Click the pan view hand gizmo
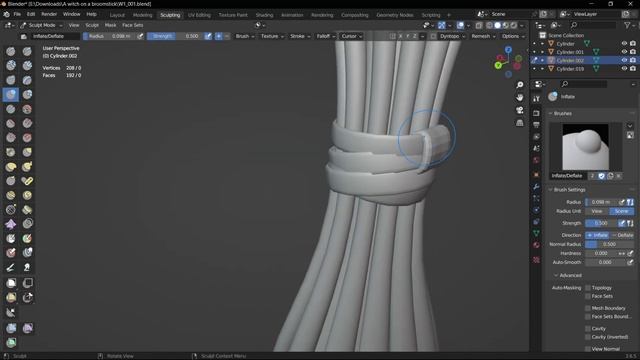The height and width of the screenshot is (360, 640). point(520,98)
